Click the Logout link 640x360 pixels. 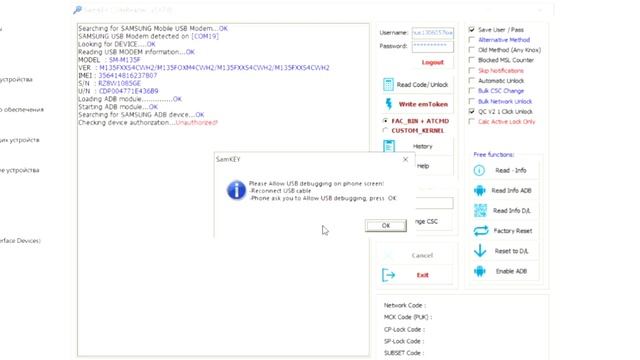(x=432, y=62)
